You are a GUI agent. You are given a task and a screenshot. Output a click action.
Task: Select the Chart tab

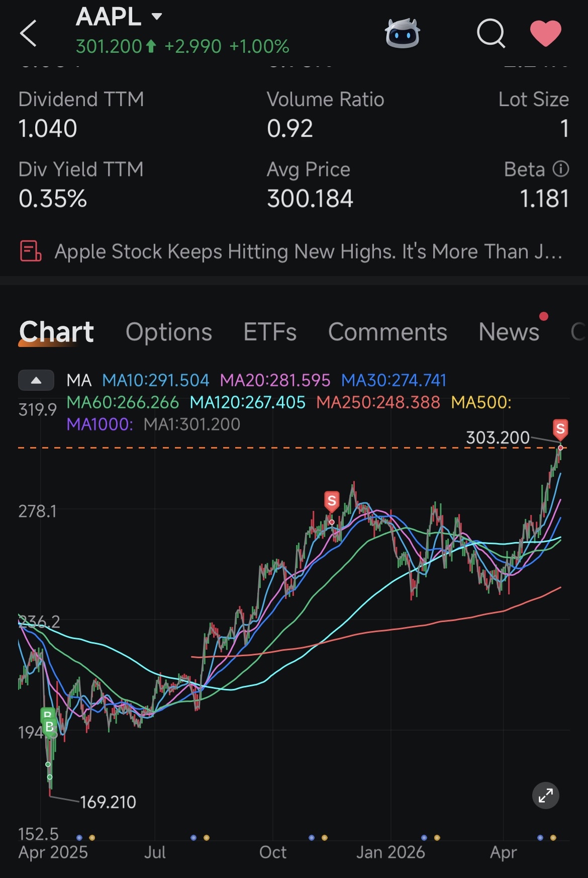point(56,332)
